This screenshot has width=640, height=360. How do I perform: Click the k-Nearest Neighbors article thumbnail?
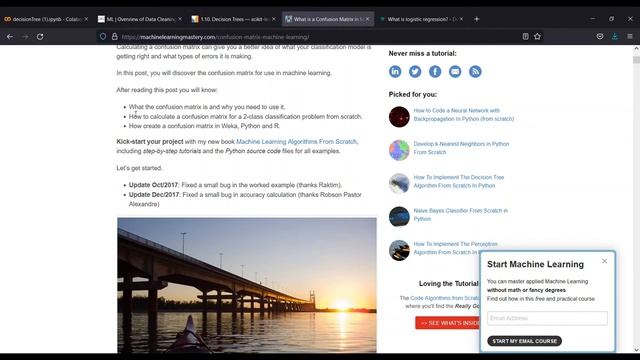click(x=399, y=150)
